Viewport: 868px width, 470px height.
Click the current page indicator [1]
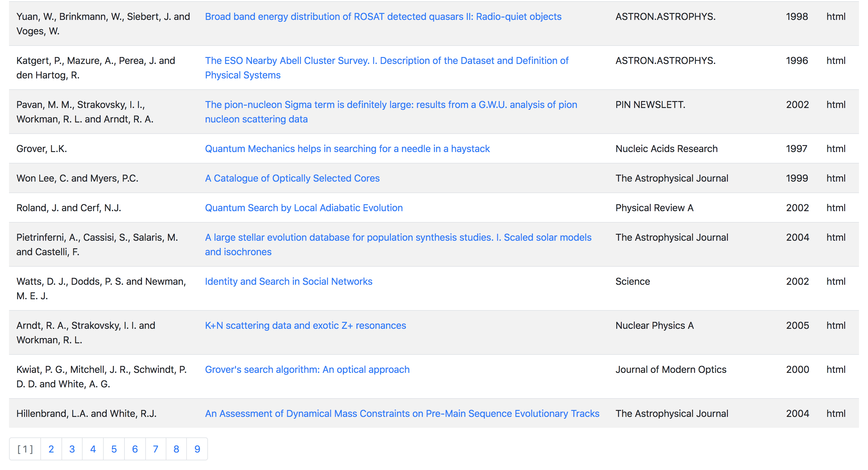[x=25, y=449]
